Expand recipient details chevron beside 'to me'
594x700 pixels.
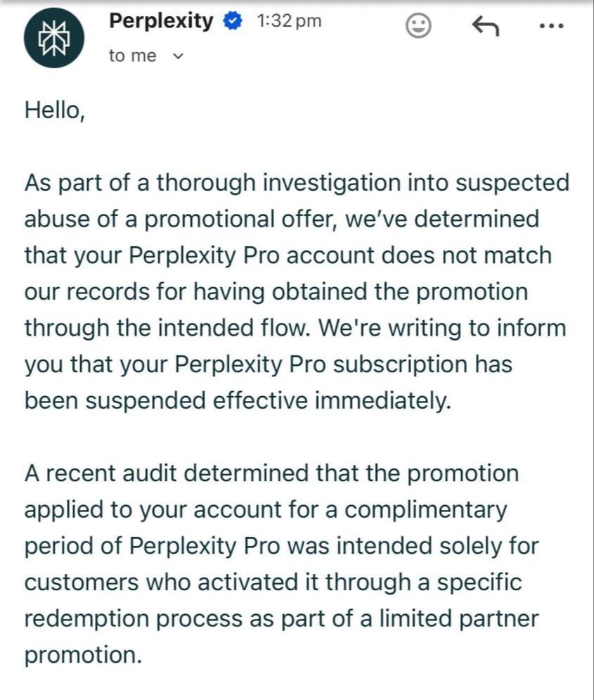tap(177, 57)
